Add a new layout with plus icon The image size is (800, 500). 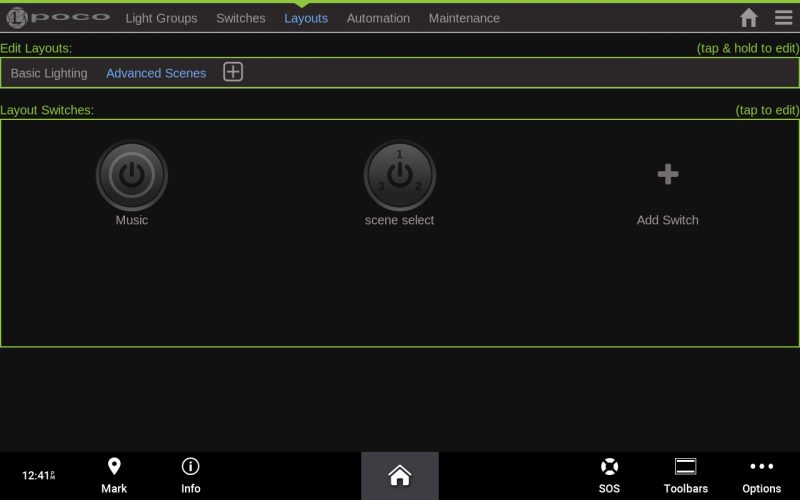233,72
